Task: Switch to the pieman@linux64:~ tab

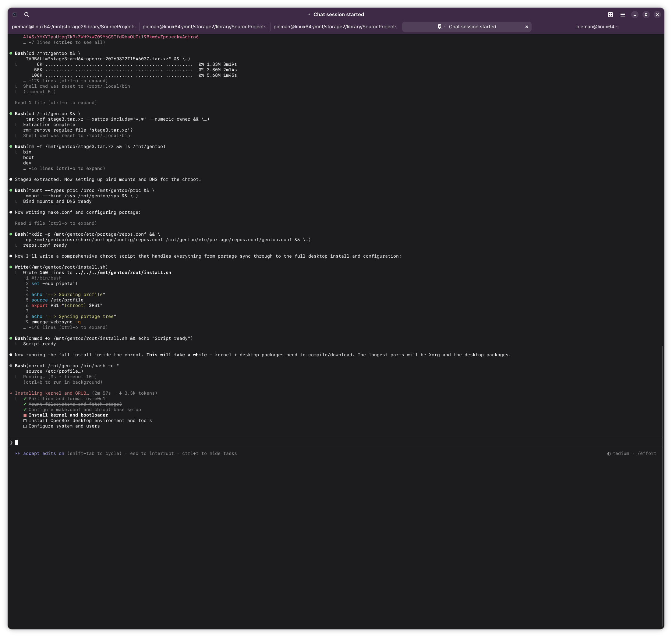Action: point(597,27)
